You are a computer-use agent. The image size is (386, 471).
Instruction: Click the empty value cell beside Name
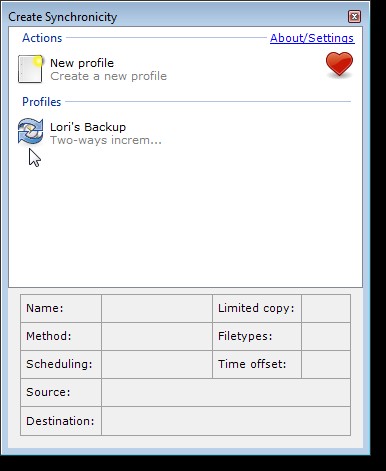157,308
